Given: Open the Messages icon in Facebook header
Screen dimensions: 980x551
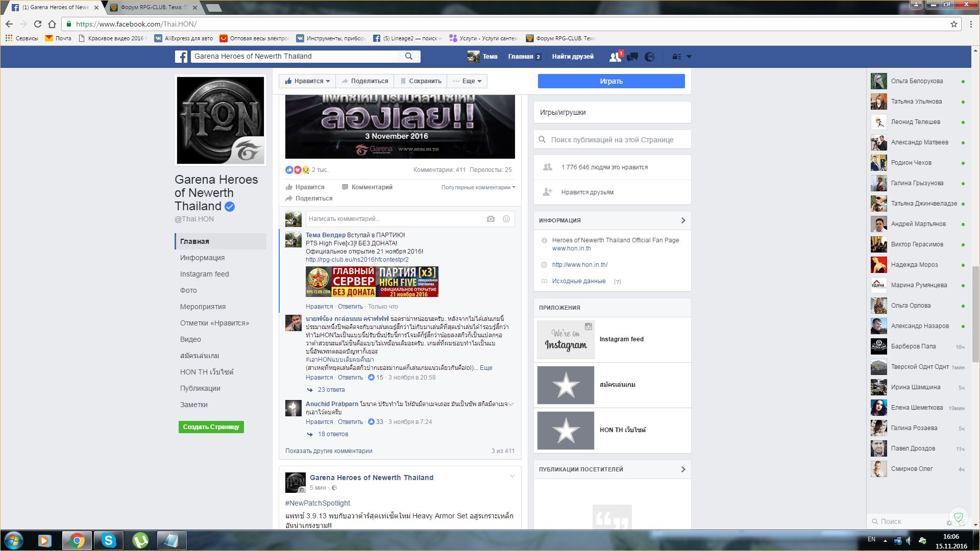Looking at the screenshot, I should [x=632, y=57].
